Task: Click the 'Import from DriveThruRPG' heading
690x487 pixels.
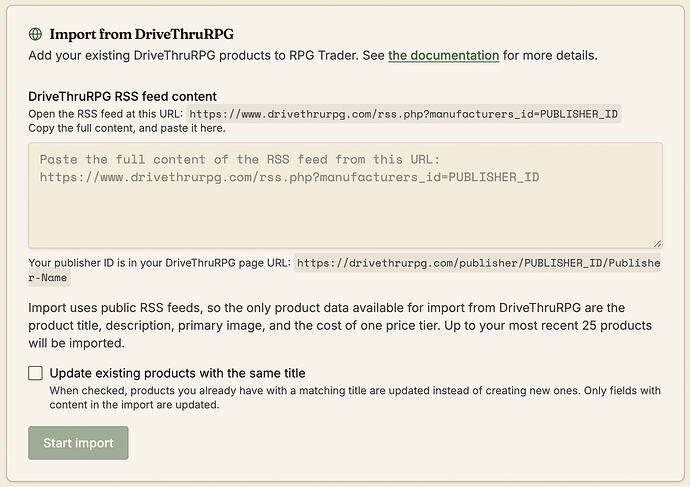Action: [142, 34]
